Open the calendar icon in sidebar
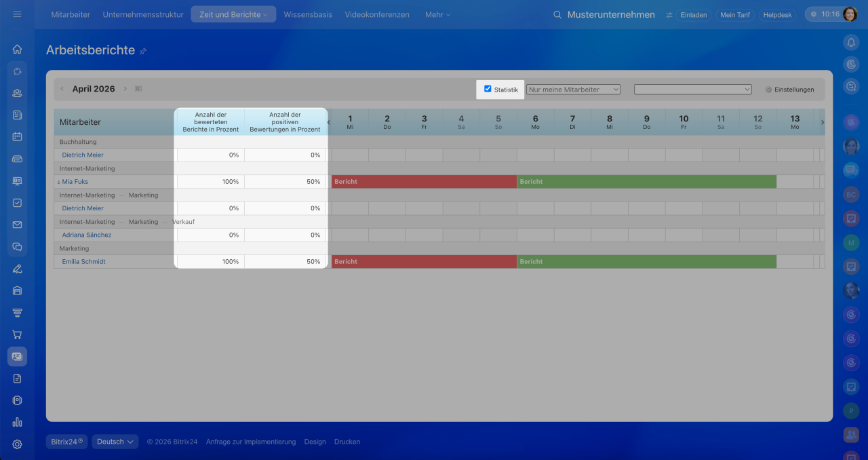The width and height of the screenshot is (868, 460). pyautogui.click(x=17, y=136)
